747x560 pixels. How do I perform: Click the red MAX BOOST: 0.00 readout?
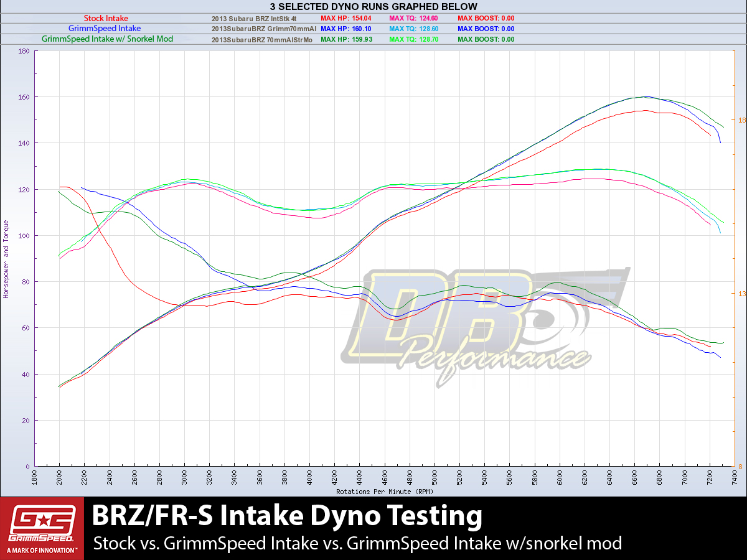click(486, 19)
